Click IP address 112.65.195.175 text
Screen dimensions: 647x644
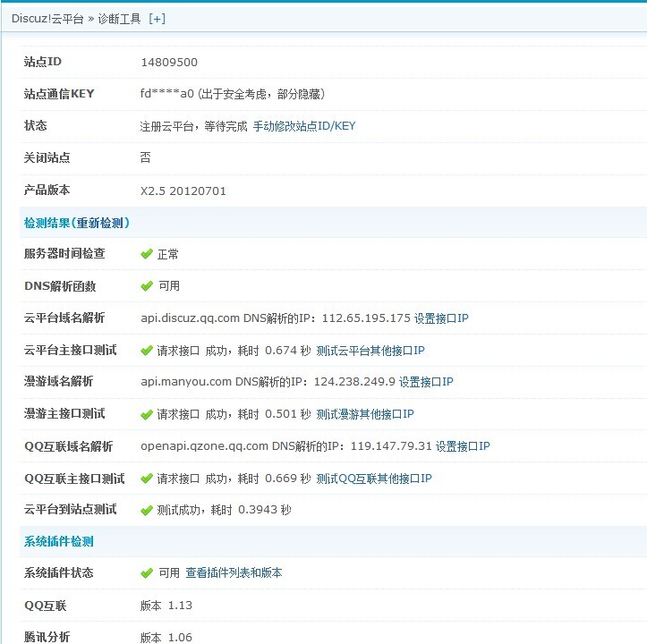pos(366,318)
